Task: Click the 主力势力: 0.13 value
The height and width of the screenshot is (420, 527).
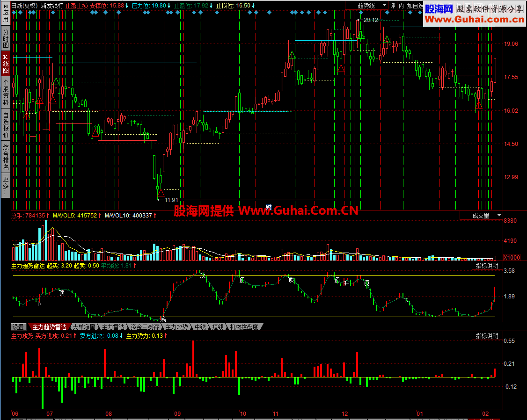Action: tap(147, 336)
